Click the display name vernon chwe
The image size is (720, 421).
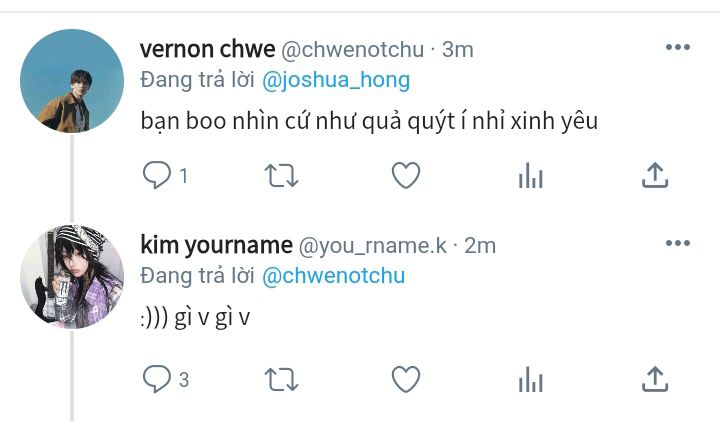(x=208, y=49)
